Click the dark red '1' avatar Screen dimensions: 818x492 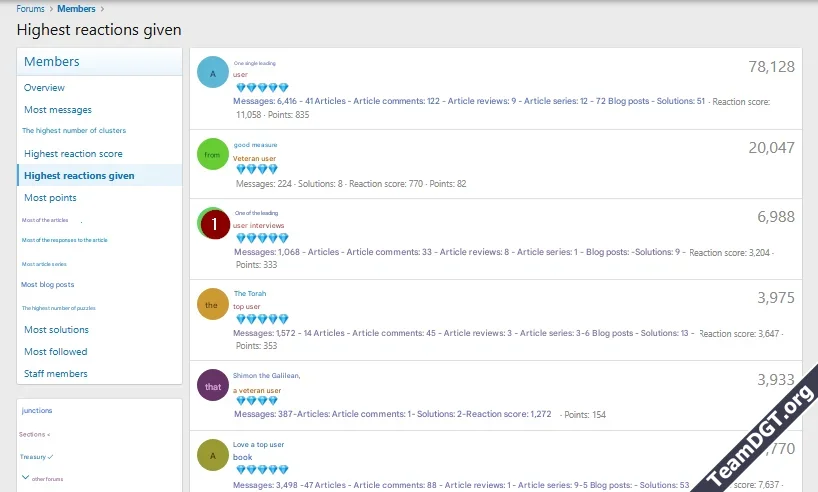pyautogui.click(x=215, y=224)
